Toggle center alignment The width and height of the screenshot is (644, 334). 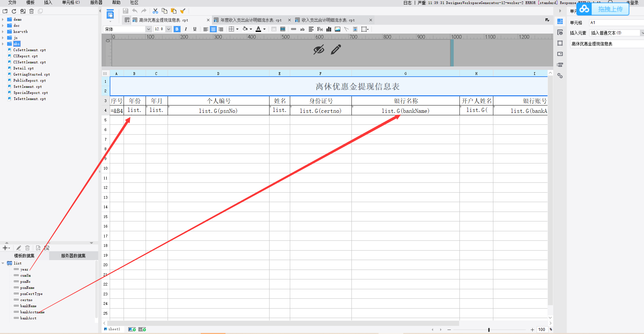213,29
